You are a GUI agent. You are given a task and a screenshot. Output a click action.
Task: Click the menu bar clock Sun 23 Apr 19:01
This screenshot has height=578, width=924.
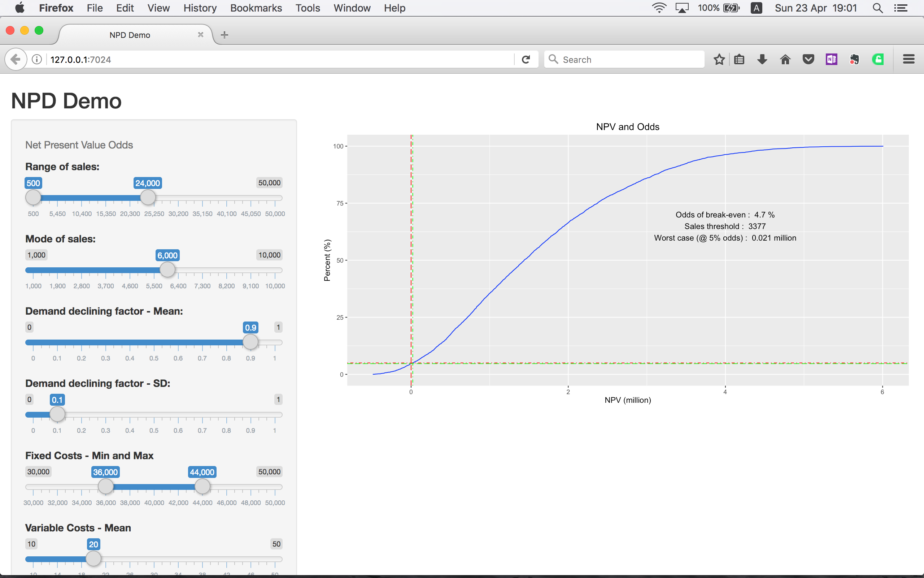(816, 8)
